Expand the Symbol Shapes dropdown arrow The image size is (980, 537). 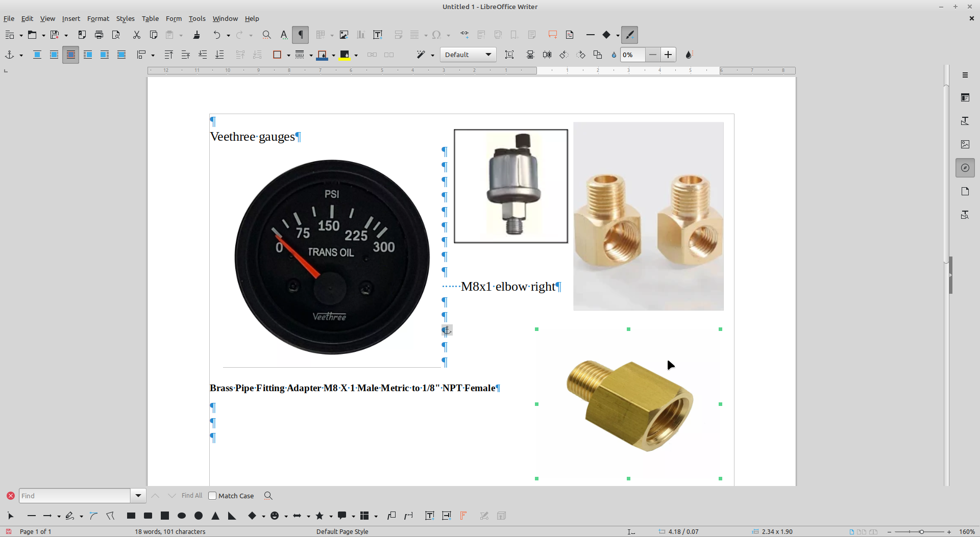pyautogui.click(x=286, y=516)
